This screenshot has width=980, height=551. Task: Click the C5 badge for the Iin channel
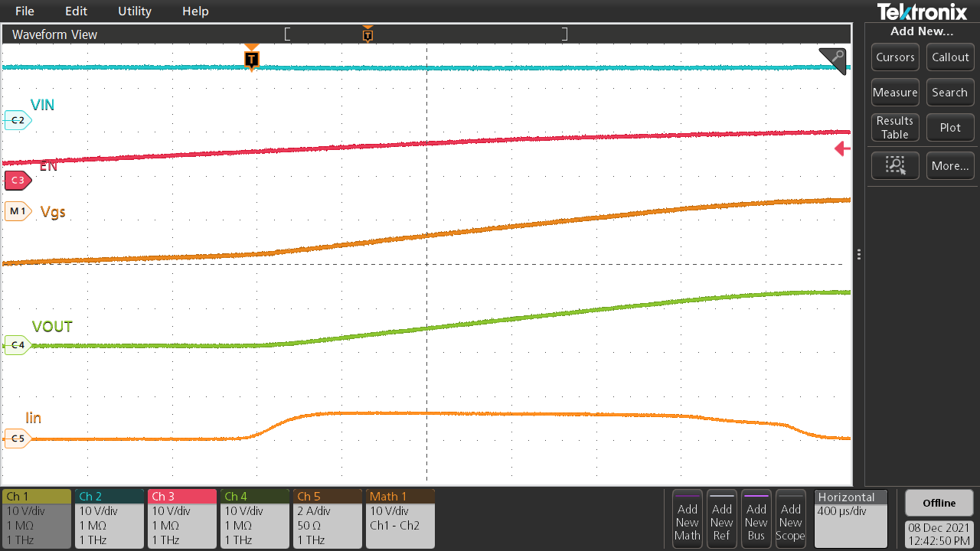tap(15, 439)
